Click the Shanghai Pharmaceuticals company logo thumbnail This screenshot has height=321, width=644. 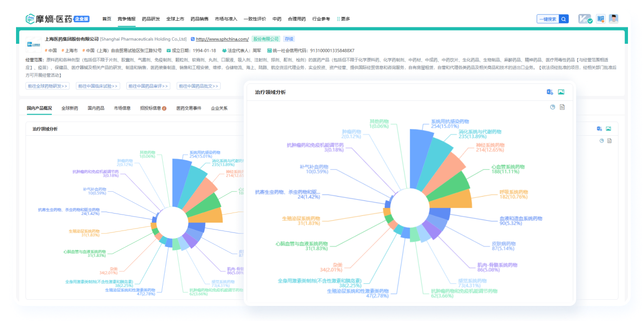[33, 44]
